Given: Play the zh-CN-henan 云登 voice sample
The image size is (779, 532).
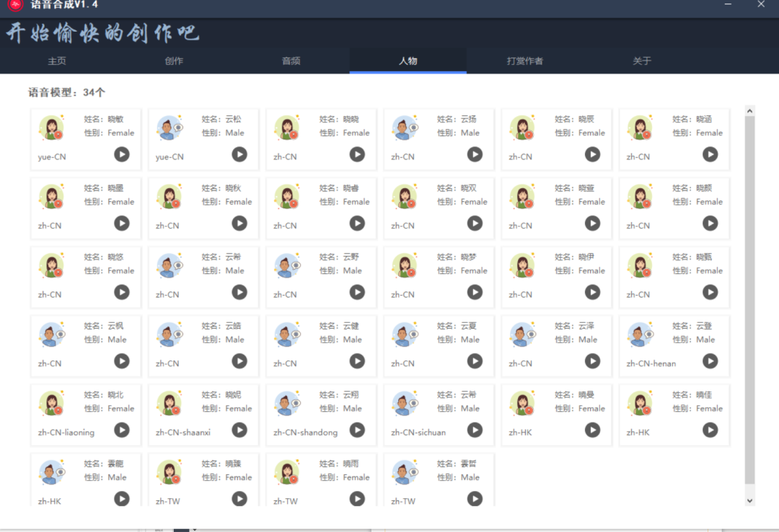Looking at the screenshot, I should point(710,361).
